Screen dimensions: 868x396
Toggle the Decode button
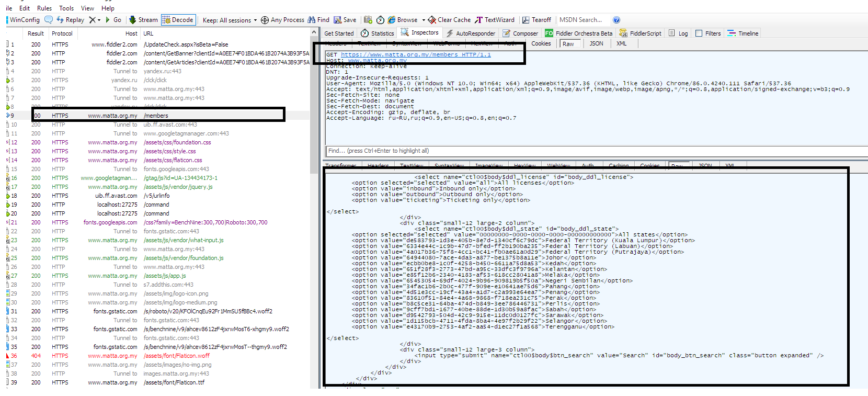(x=178, y=20)
